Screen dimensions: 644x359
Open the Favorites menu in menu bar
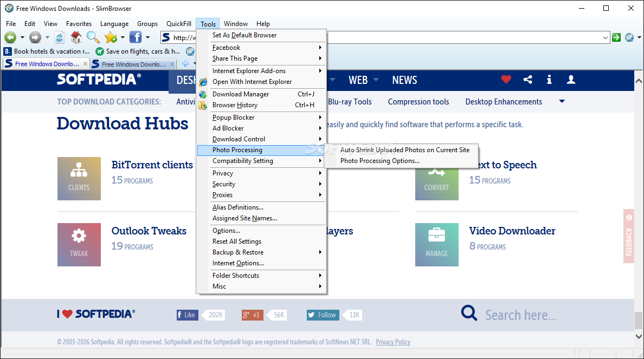click(x=79, y=24)
